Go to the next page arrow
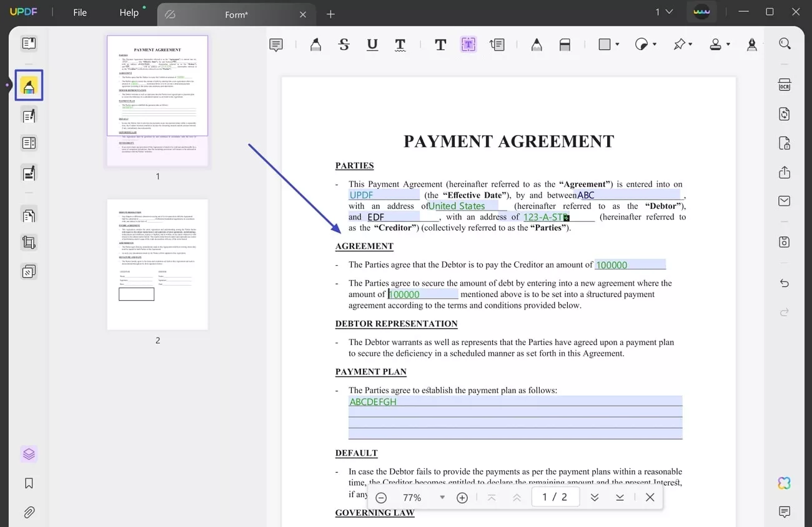 point(595,498)
